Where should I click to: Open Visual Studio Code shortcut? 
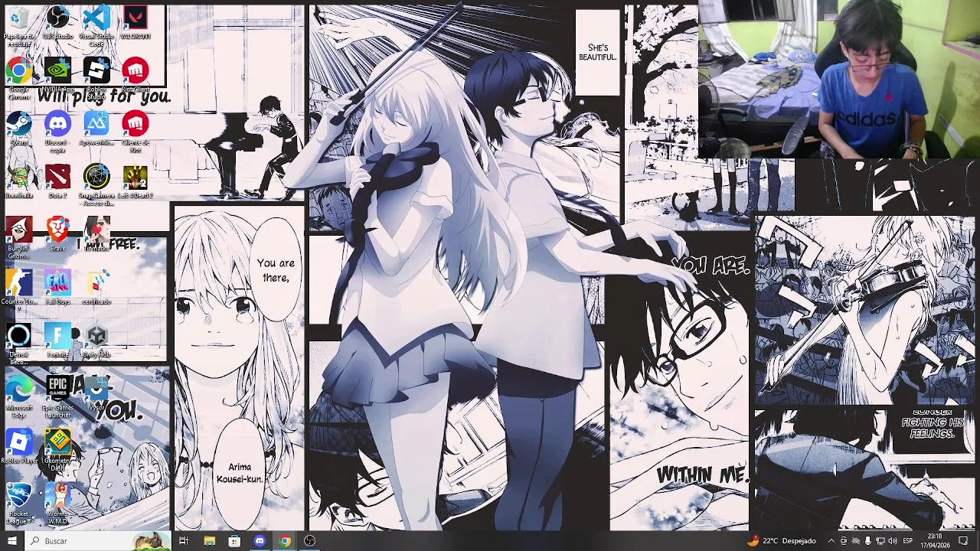[96, 24]
